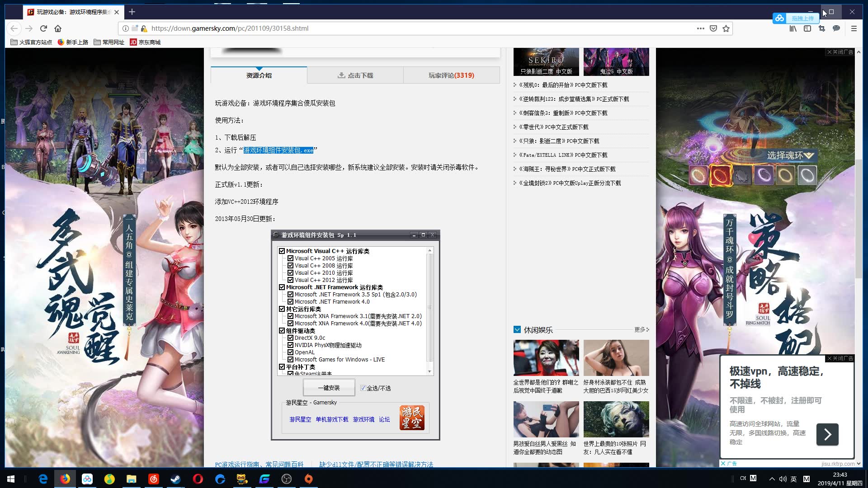Open the 常用网址 bookmark folder
868x488 pixels.
[109, 42]
